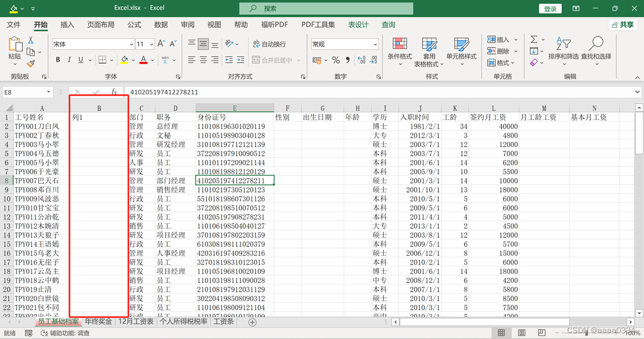Add a new sheet with the plus button

tap(253, 322)
